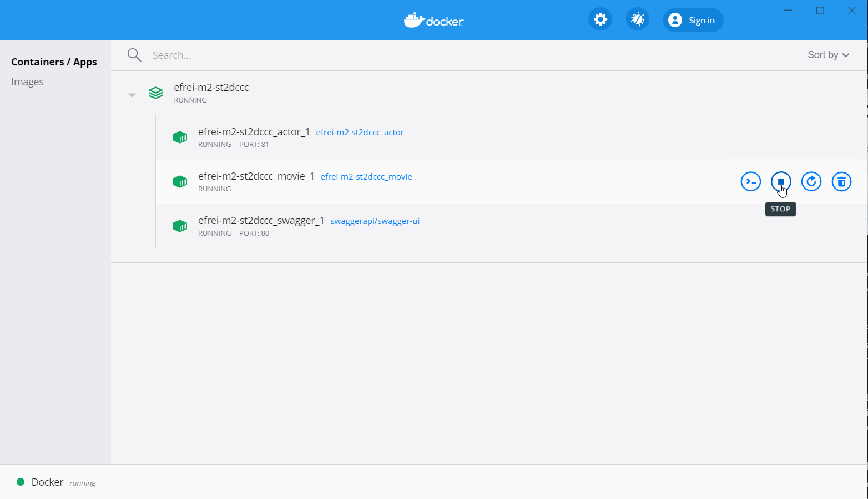Open the swaggerapi/swagger-ui image link

pyautogui.click(x=375, y=221)
